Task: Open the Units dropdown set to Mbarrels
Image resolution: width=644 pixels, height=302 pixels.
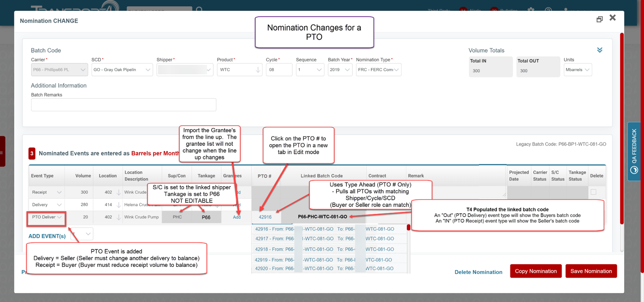Action: (x=578, y=70)
